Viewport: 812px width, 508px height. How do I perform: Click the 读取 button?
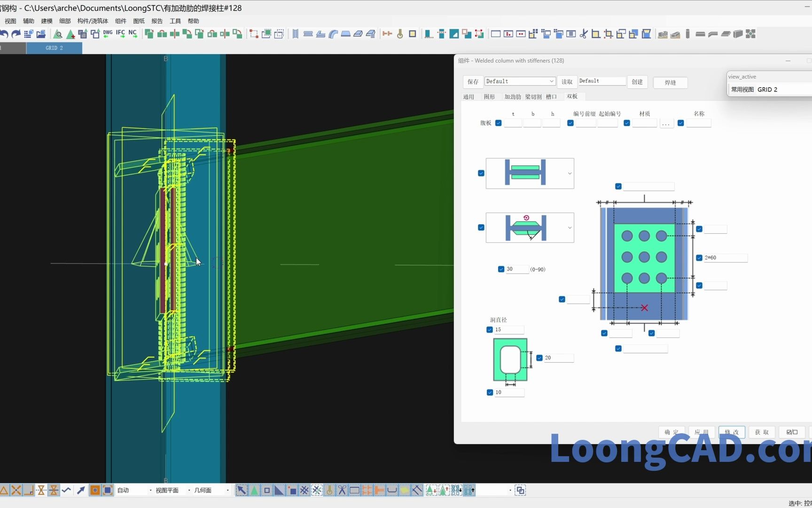pos(567,82)
